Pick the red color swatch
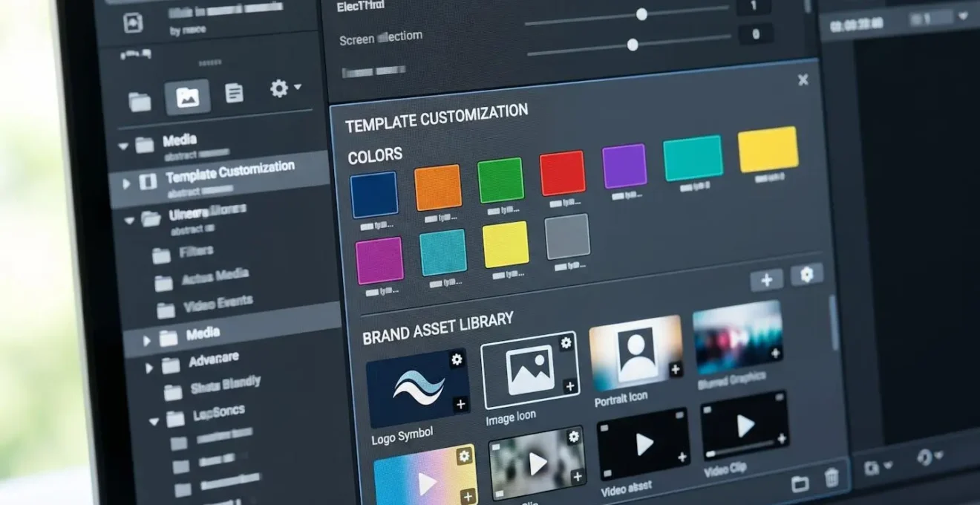 click(x=562, y=173)
